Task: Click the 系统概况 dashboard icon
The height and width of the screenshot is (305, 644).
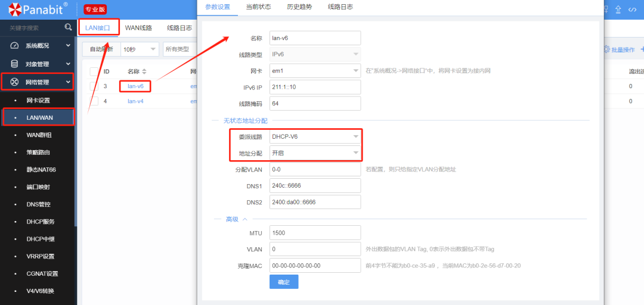Action: click(x=14, y=45)
